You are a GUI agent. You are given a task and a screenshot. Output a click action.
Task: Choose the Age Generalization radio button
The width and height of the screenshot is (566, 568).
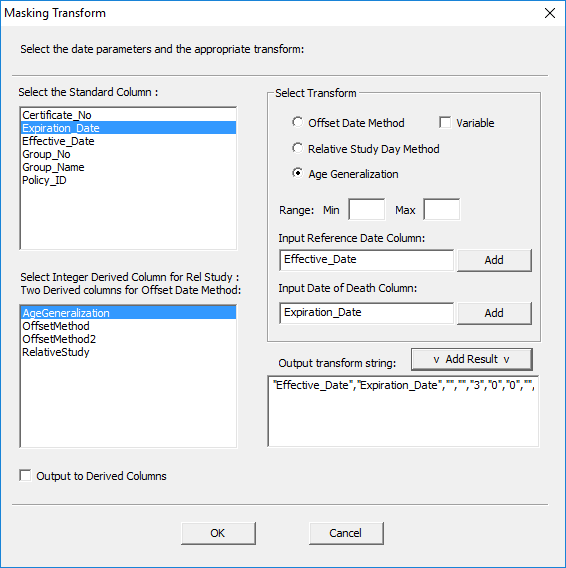click(297, 174)
